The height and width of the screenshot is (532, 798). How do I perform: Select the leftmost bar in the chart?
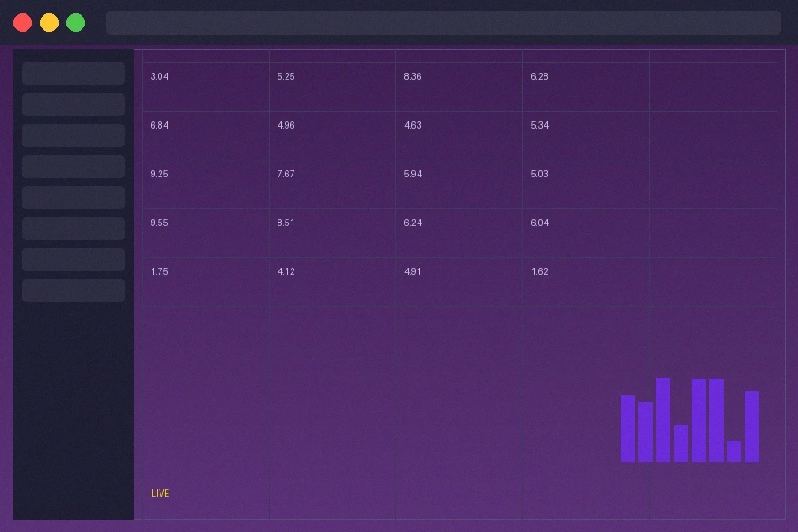pos(628,429)
